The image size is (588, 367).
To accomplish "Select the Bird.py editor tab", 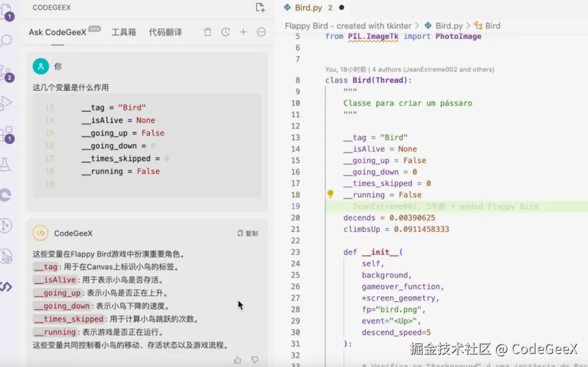I will coord(308,8).
